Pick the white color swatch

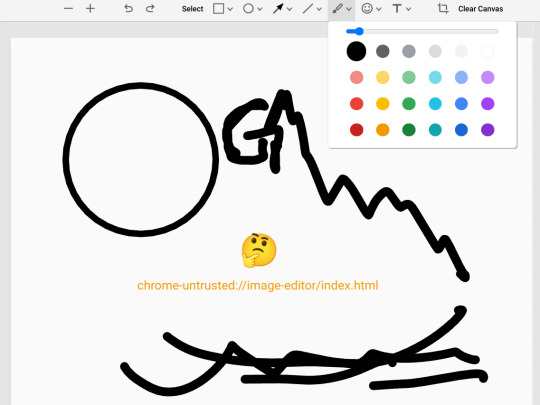pyautogui.click(x=488, y=51)
